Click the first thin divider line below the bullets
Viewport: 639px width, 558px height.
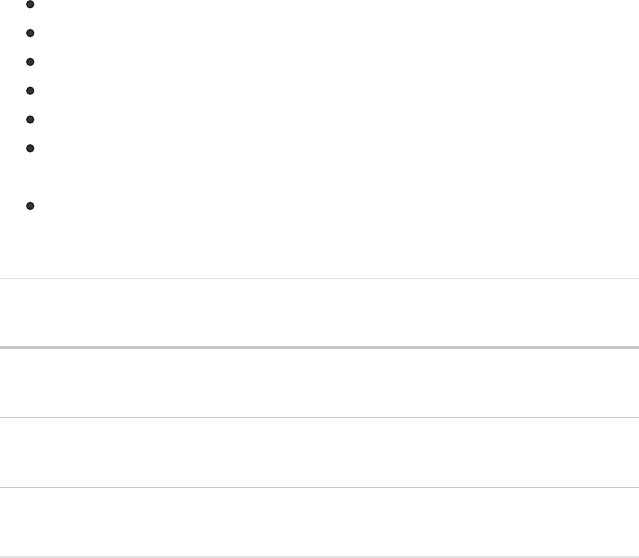point(320,278)
